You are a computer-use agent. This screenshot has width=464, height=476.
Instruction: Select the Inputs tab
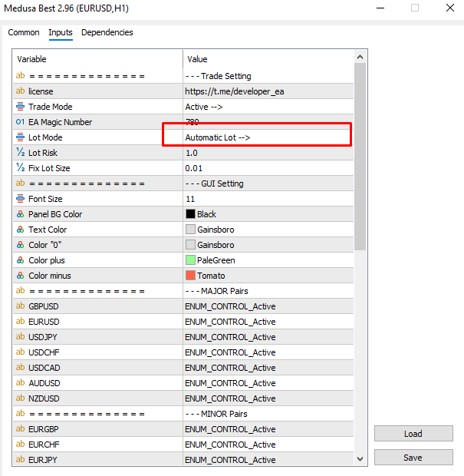(x=61, y=32)
